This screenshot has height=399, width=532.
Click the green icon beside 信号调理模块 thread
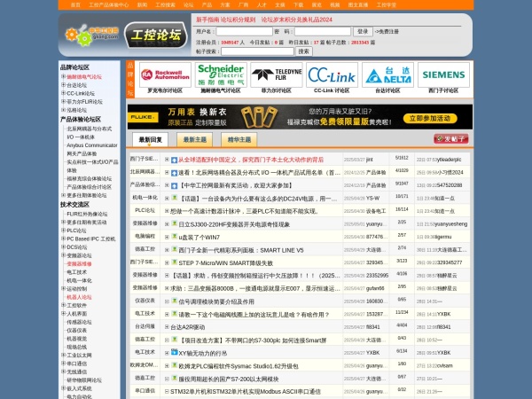[174, 301]
